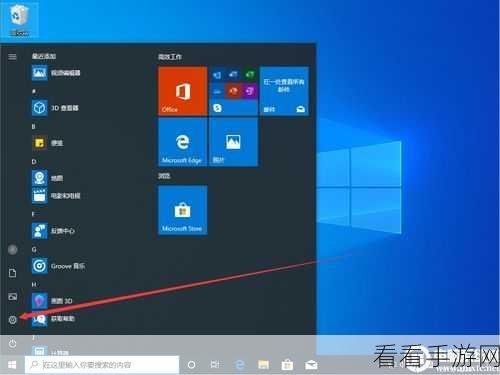Open Skype in the Office folder tile
The width and height of the screenshot is (500, 375).
217,108
